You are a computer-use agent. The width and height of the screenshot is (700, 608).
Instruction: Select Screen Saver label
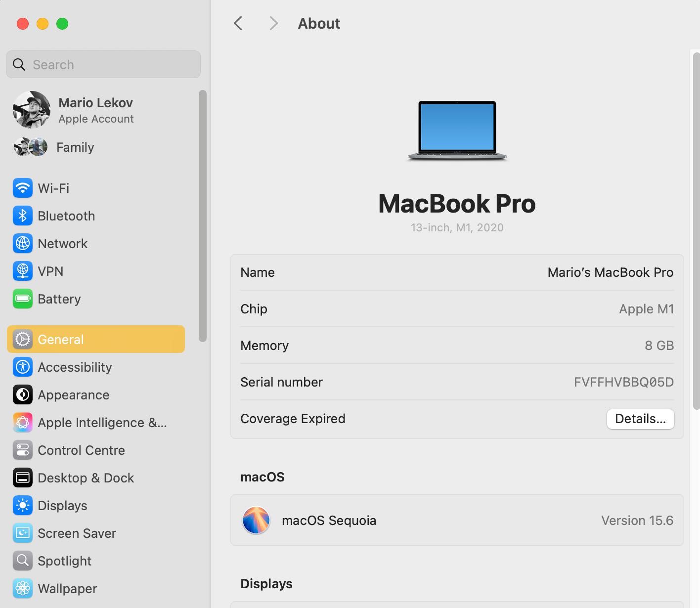(77, 533)
